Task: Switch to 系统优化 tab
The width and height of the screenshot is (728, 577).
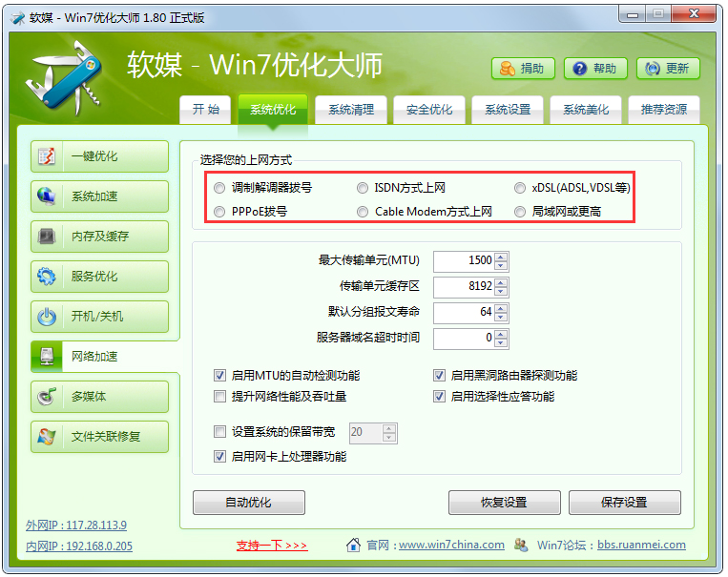Action: point(273,110)
